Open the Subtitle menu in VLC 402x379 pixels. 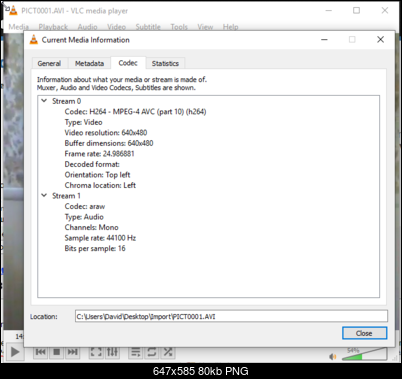pos(148,27)
